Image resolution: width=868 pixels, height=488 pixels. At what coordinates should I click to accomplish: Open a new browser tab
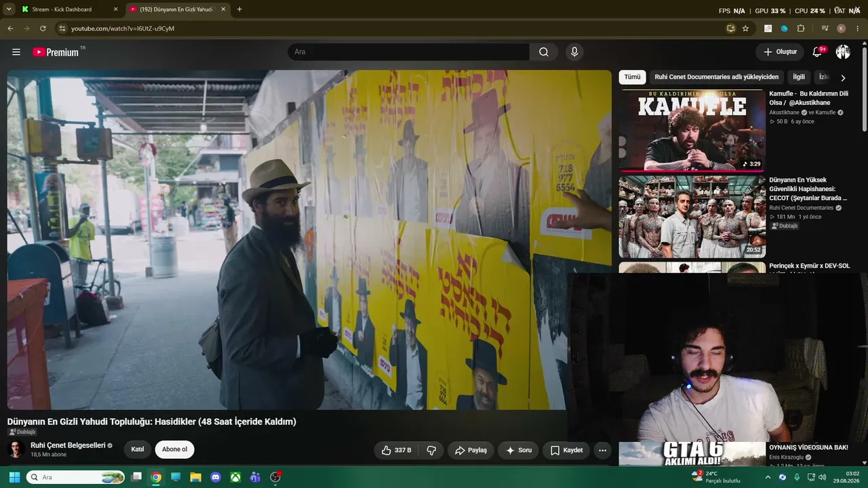pos(239,9)
